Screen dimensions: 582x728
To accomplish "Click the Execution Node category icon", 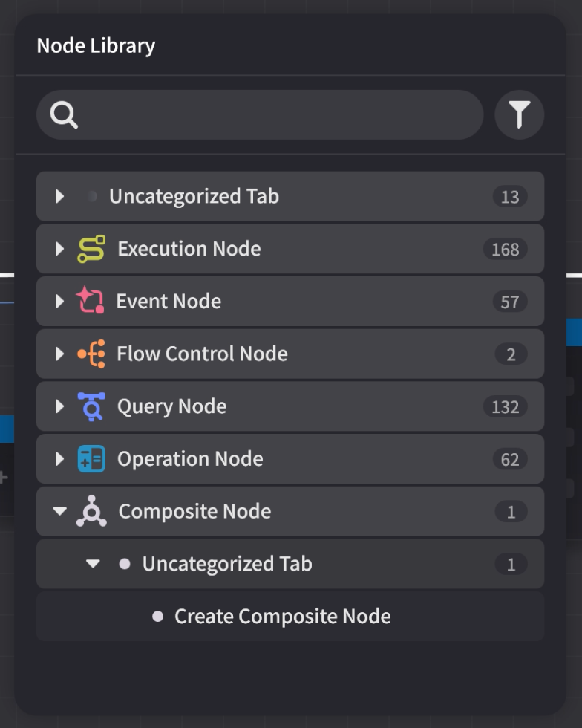I will [x=91, y=249].
